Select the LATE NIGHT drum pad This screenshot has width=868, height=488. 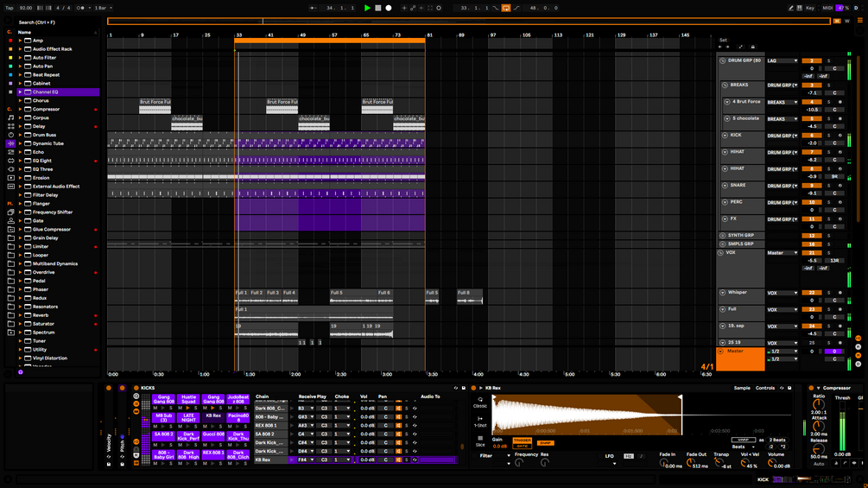(188, 418)
